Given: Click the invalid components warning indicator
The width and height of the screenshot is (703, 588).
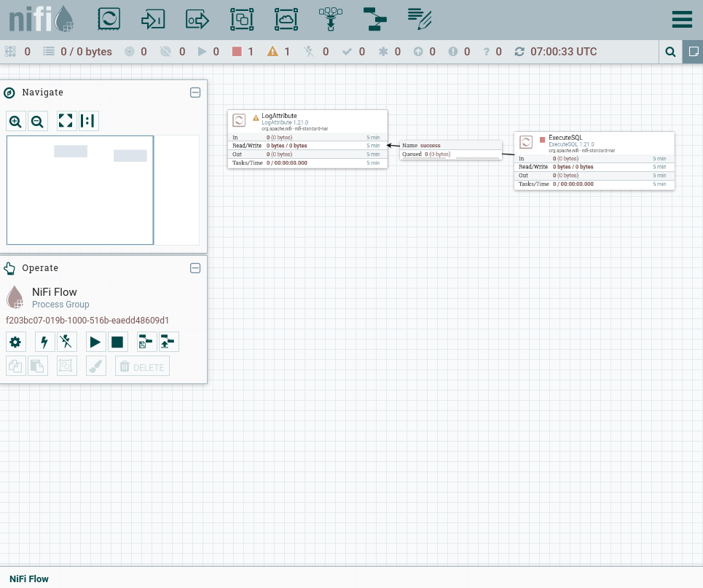Looking at the screenshot, I should [278, 52].
